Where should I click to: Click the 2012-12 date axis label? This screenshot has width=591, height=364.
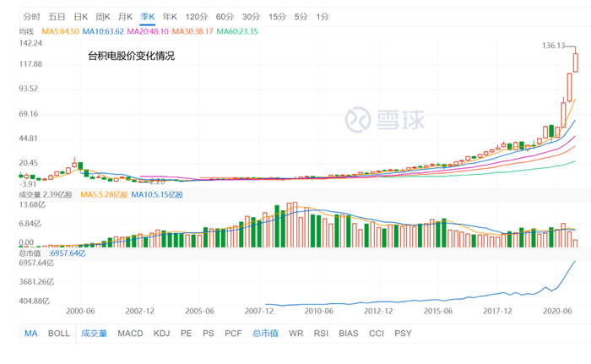(378, 311)
